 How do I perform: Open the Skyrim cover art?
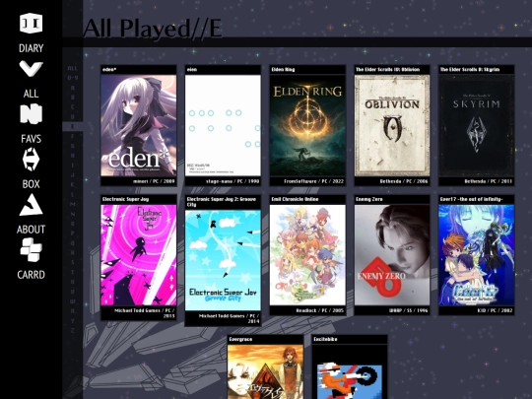tap(477, 125)
